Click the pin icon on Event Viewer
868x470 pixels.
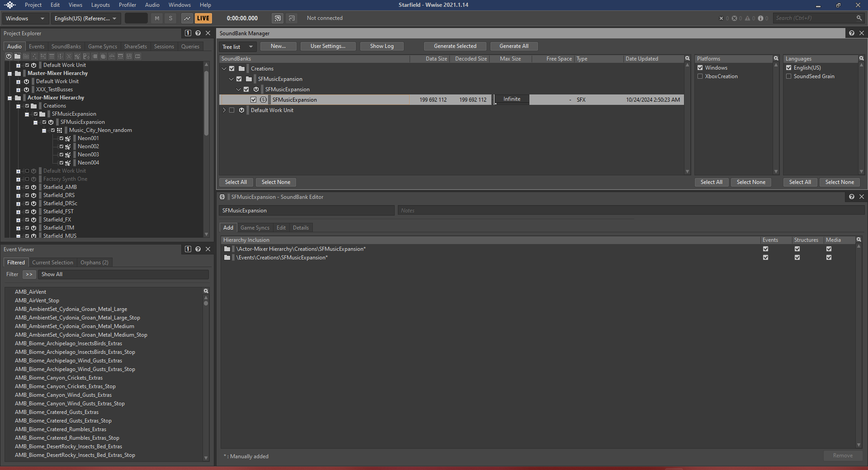pyautogui.click(x=188, y=249)
